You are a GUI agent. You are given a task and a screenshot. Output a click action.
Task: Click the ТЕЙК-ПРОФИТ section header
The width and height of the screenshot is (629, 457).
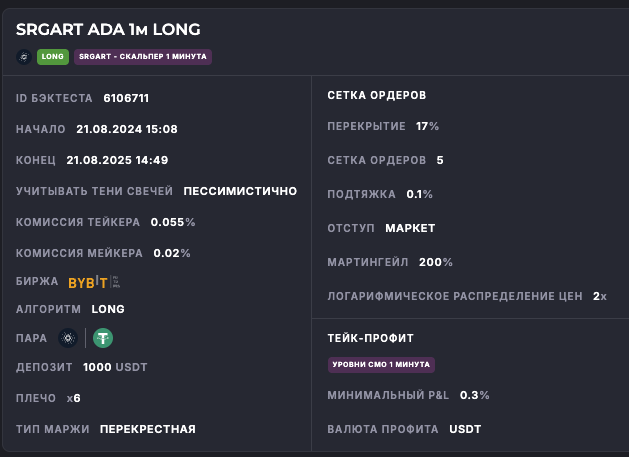(x=370, y=338)
